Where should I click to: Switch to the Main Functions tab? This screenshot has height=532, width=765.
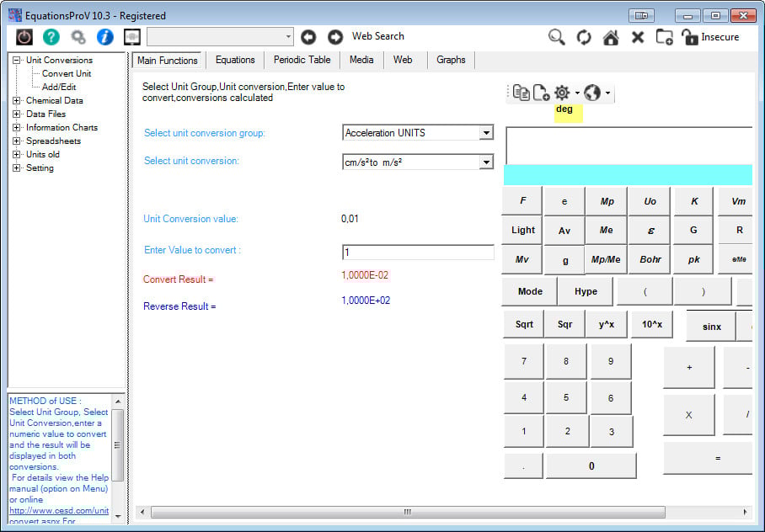(168, 60)
